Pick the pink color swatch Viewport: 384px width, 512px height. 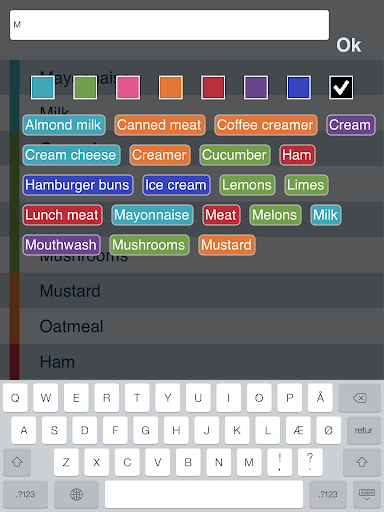tap(128, 87)
